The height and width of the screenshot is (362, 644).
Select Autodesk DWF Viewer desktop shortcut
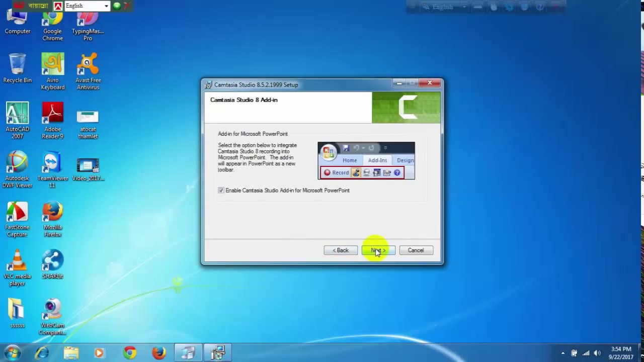[x=17, y=169]
